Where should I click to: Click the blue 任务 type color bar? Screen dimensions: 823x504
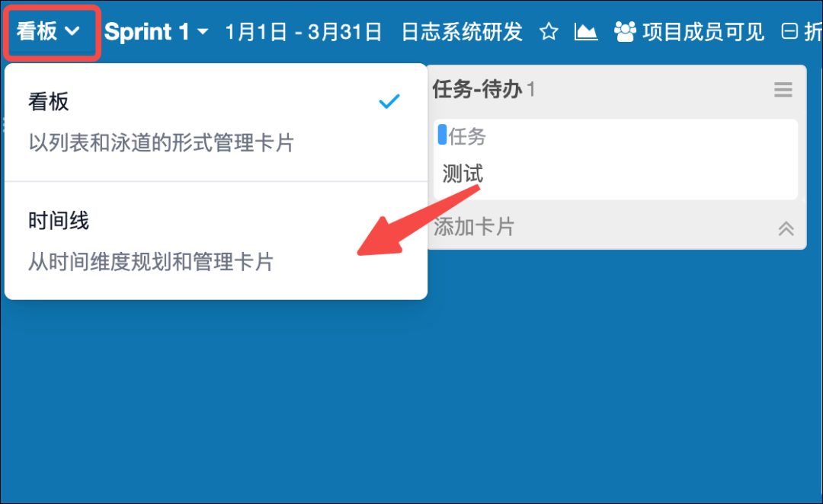[442, 135]
